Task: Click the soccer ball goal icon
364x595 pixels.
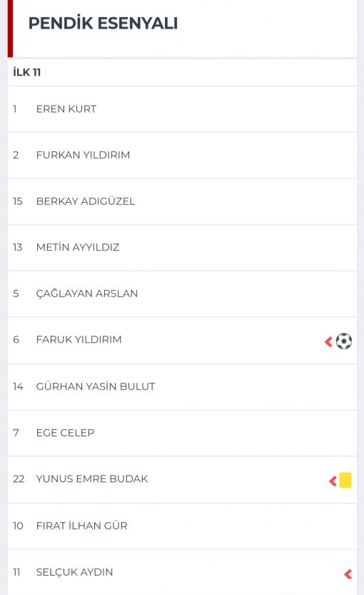Action: click(x=343, y=341)
